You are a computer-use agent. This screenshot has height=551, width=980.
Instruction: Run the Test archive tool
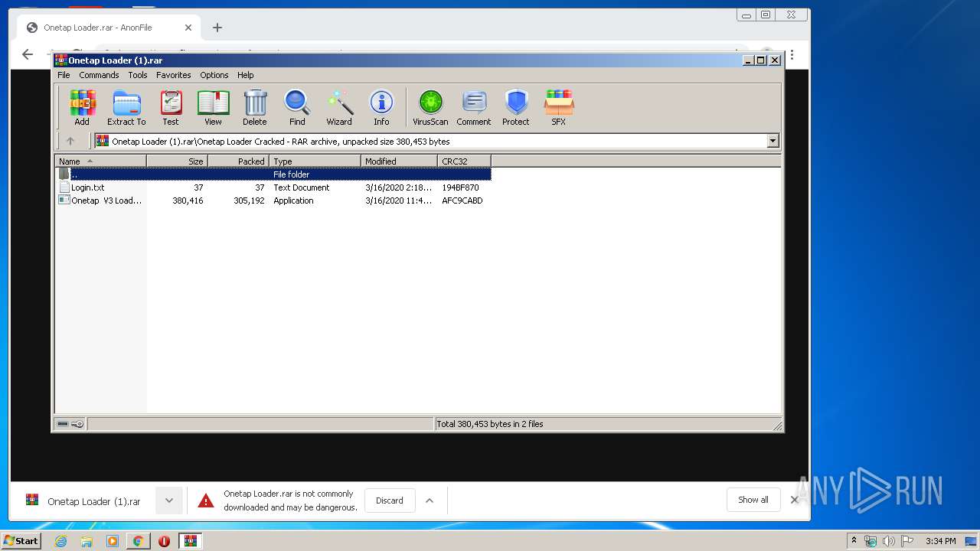(171, 107)
